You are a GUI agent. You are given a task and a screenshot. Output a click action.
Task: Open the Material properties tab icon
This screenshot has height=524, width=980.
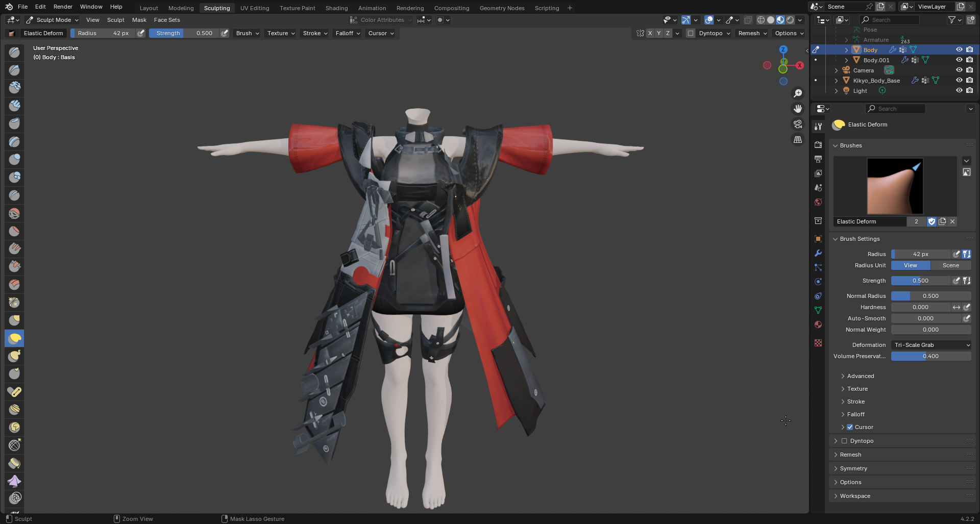(x=818, y=325)
